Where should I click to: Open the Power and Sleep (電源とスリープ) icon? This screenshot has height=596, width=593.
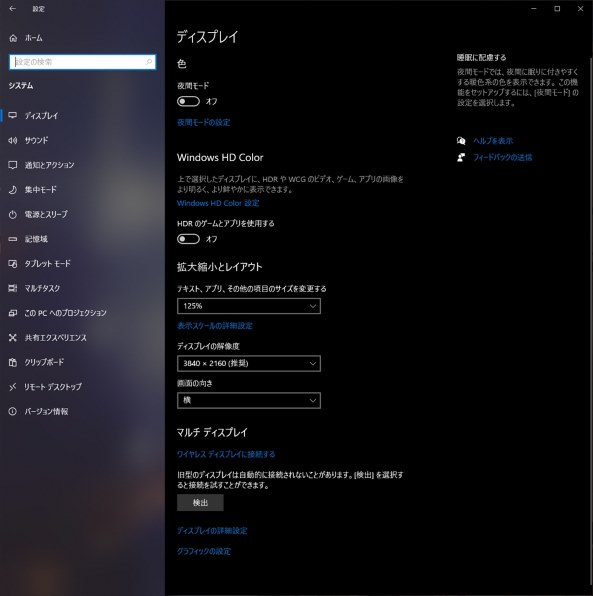13,214
